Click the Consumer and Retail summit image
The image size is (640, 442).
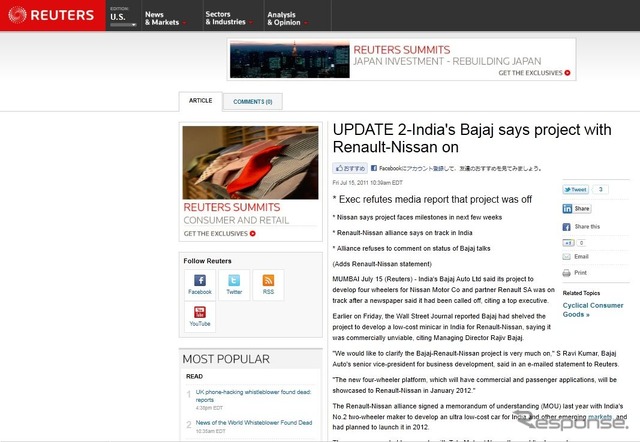click(250, 162)
